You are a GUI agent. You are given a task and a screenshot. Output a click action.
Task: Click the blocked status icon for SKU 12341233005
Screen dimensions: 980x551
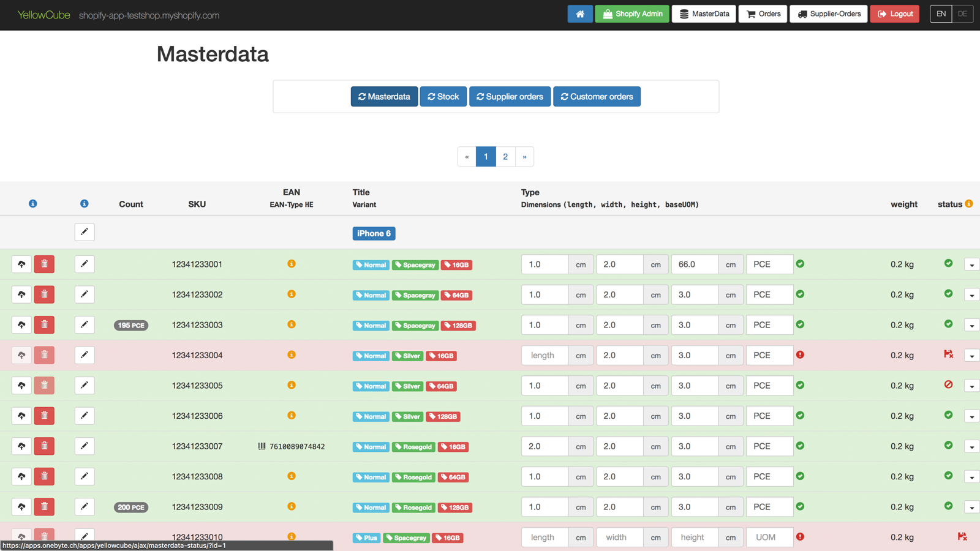949,385
